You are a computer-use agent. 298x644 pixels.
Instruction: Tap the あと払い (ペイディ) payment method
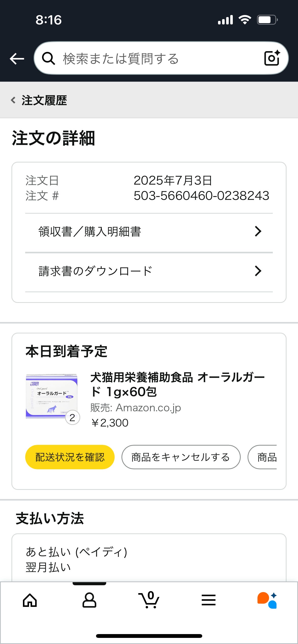click(x=76, y=552)
